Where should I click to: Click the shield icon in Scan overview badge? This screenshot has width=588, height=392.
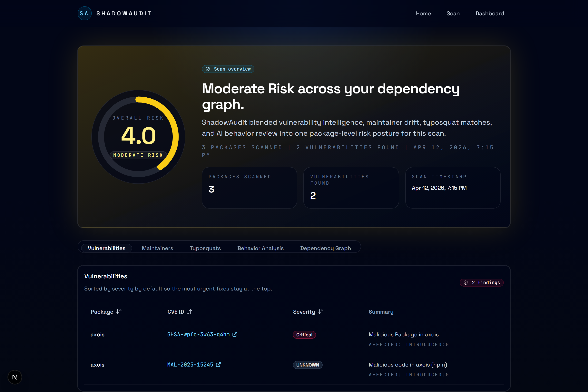208,69
